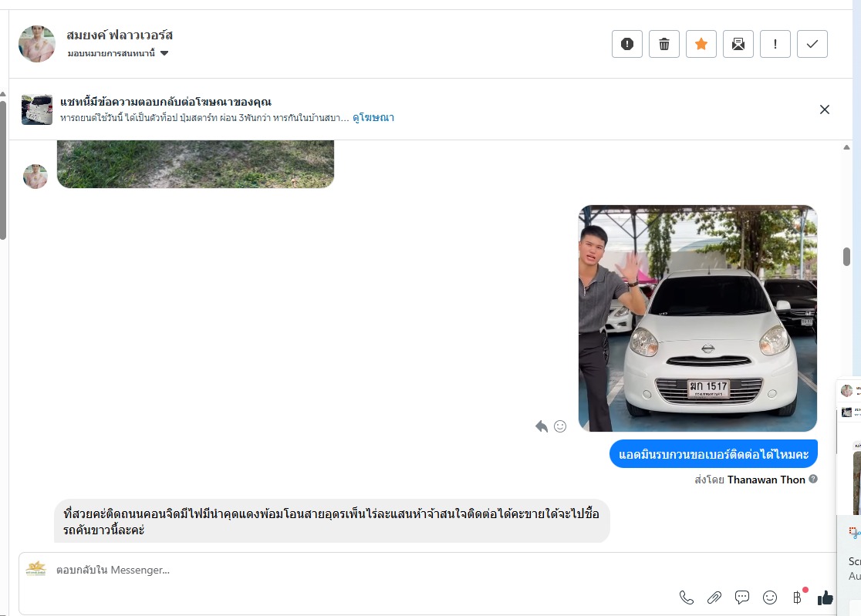Open the ad thumbnail in the banner

tap(37, 109)
